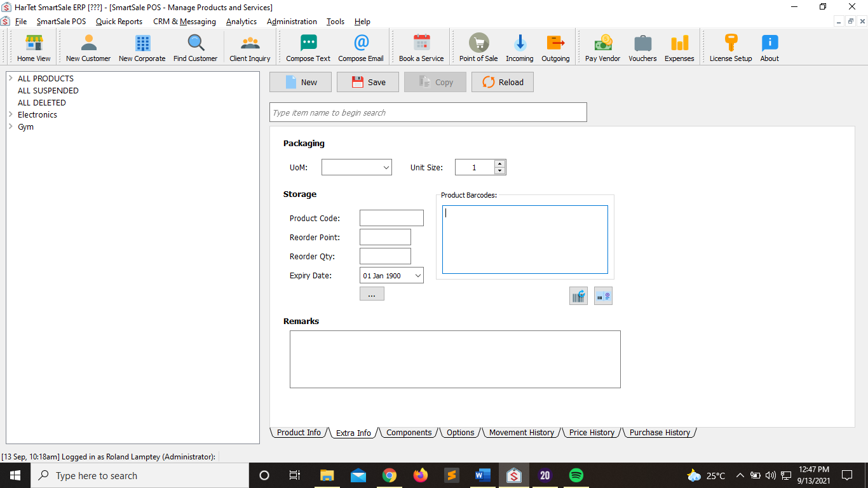Click the New product button
The image size is (868, 488).
click(x=301, y=82)
